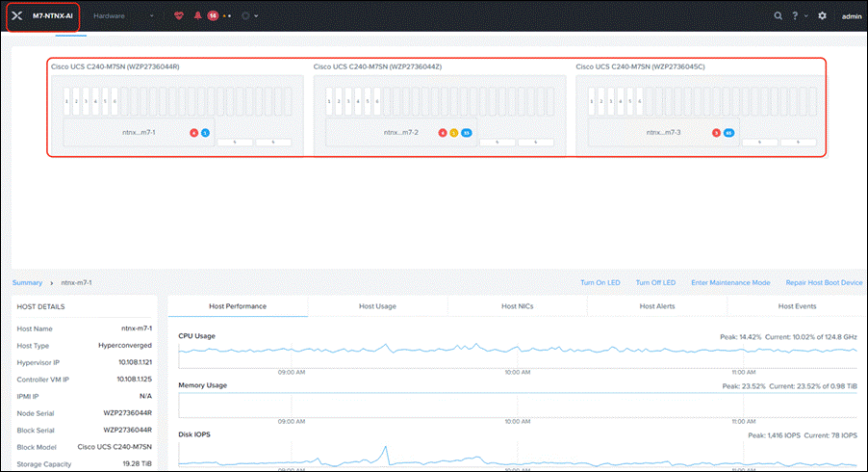Open the settings gear icon
Image resolution: width=868 pixels, height=472 pixels.
(x=823, y=16)
